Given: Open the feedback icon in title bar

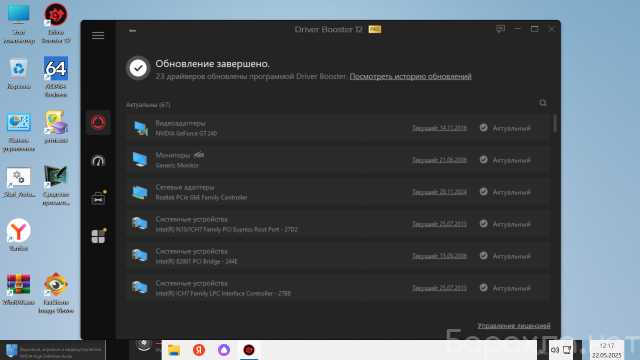Looking at the screenshot, I should tap(500, 29).
